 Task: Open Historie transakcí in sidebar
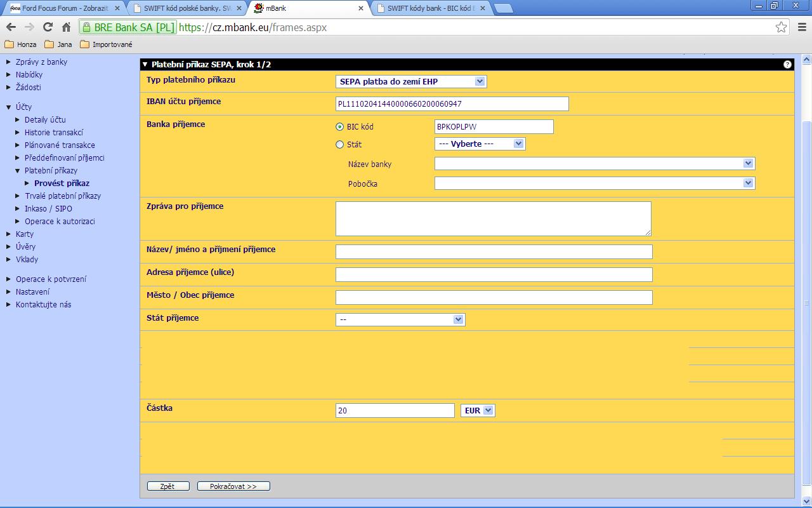tap(54, 132)
